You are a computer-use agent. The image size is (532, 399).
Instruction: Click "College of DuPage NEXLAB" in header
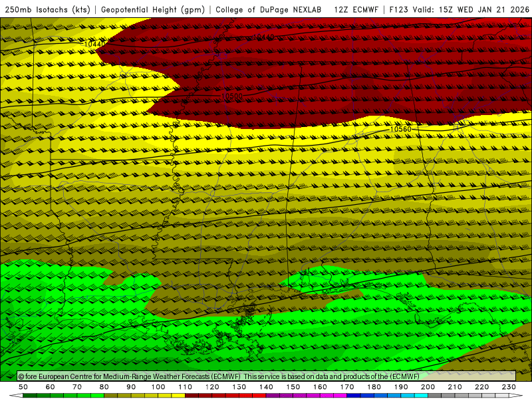click(269, 10)
